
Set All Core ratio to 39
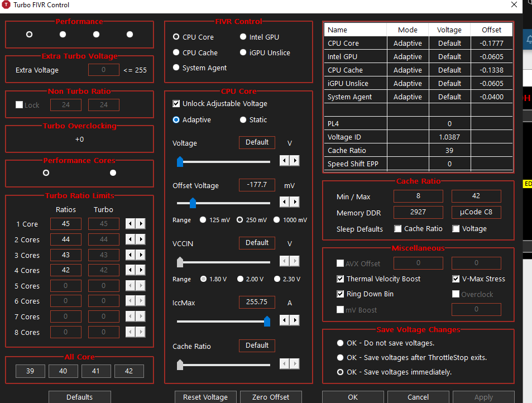pos(30,371)
